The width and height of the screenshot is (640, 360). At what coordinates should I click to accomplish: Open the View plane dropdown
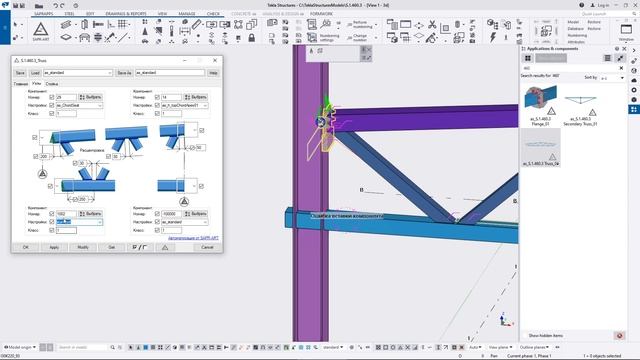click(500, 347)
